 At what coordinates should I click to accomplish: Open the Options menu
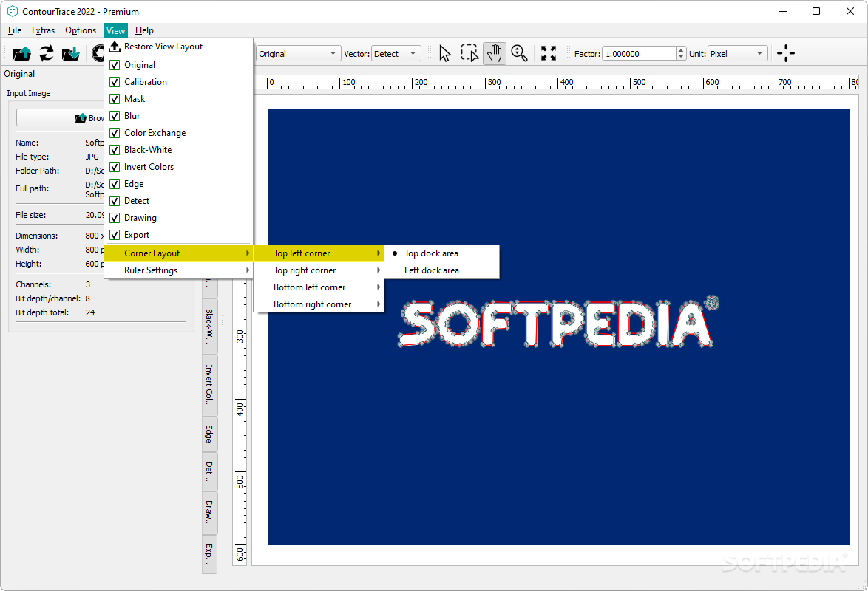click(x=81, y=30)
